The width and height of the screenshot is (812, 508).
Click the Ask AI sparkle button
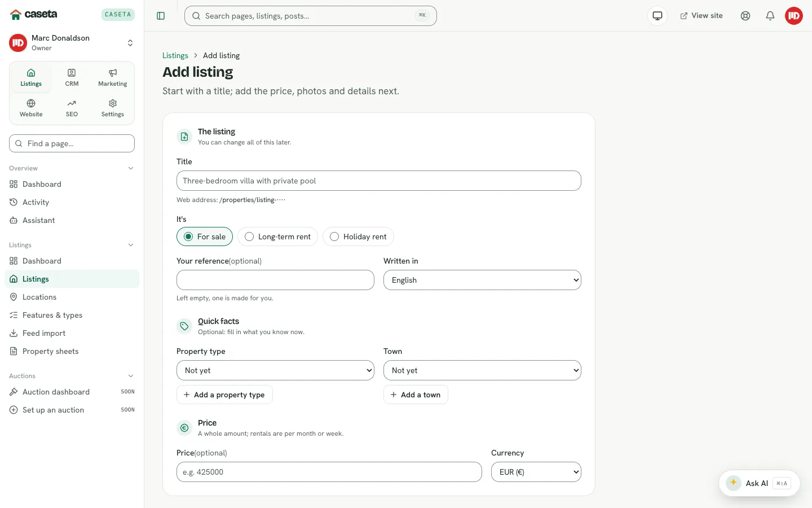point(759,483)
